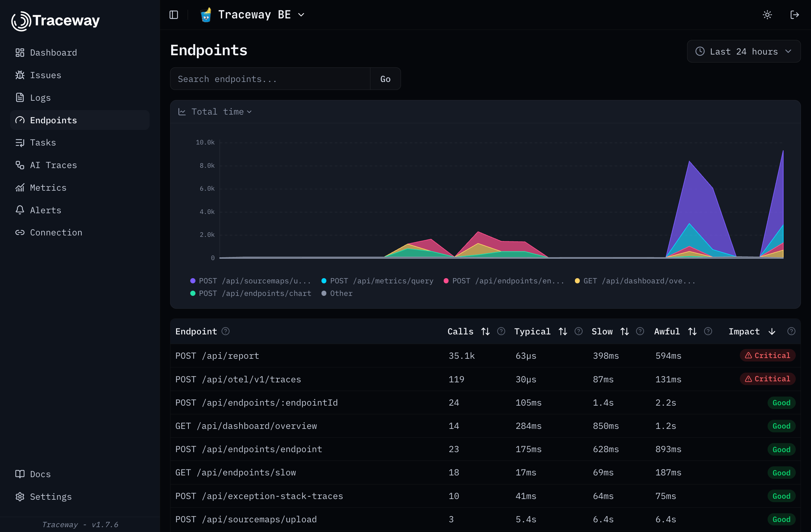Click the Dashboard grid icon
811x532 pixels.
20,52
